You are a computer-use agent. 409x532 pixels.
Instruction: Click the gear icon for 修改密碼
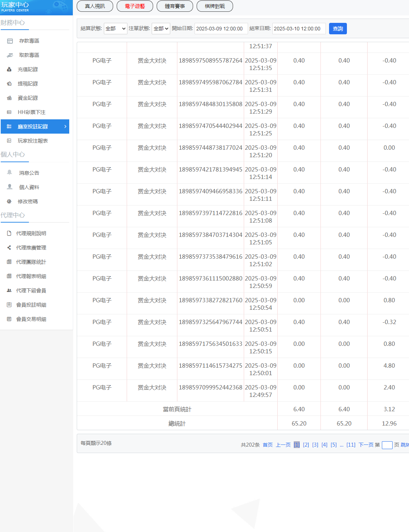(x=9, y=202)
